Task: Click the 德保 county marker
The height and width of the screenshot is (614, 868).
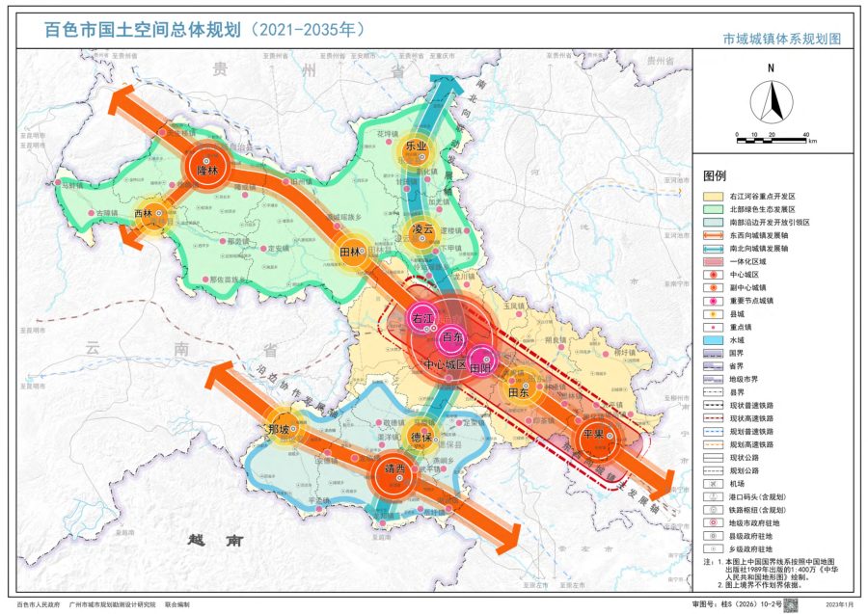Action: 421,437
